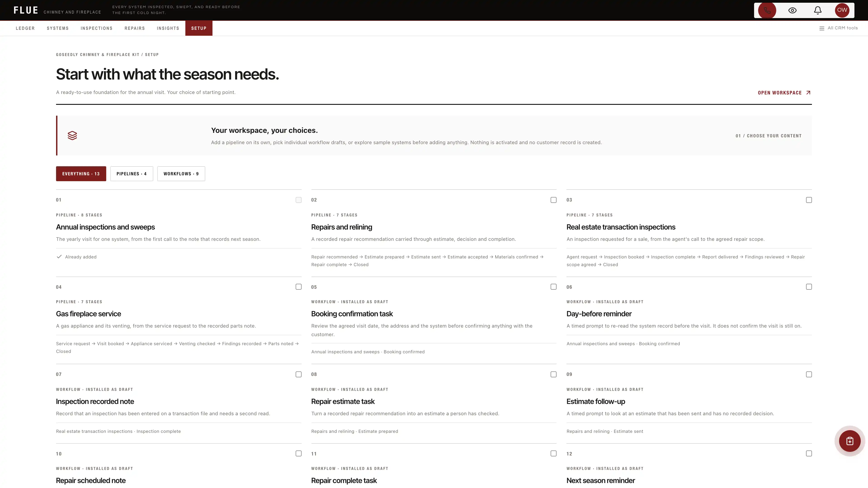Select checkbox for Repairs and relining

click(x=554, y=200)
